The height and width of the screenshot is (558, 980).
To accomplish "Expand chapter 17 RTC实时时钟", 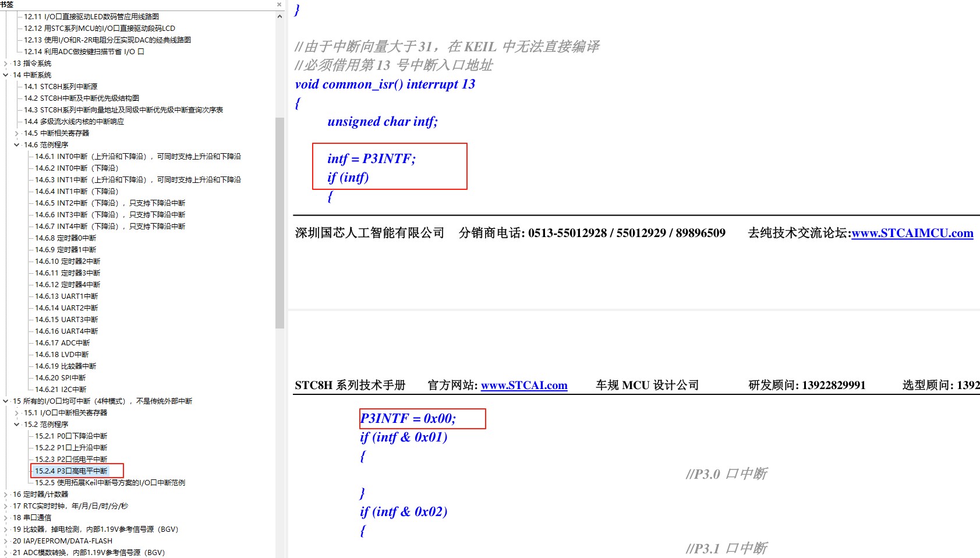I will click(x=6, y=506).
